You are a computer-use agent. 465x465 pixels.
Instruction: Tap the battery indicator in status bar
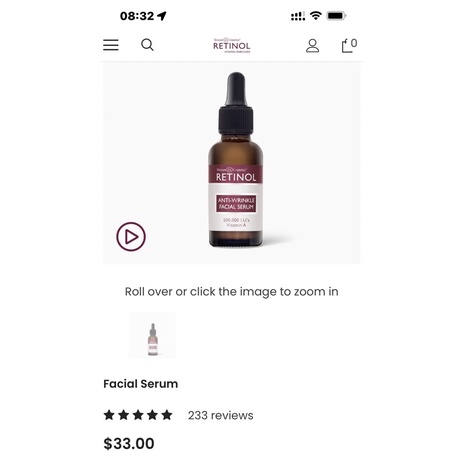(337, 16)
